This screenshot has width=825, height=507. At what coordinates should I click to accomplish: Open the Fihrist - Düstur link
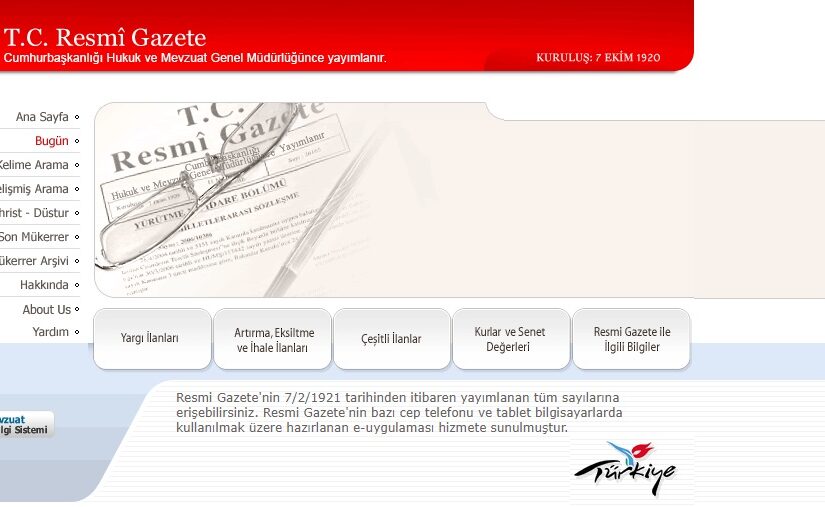point(34,213)
